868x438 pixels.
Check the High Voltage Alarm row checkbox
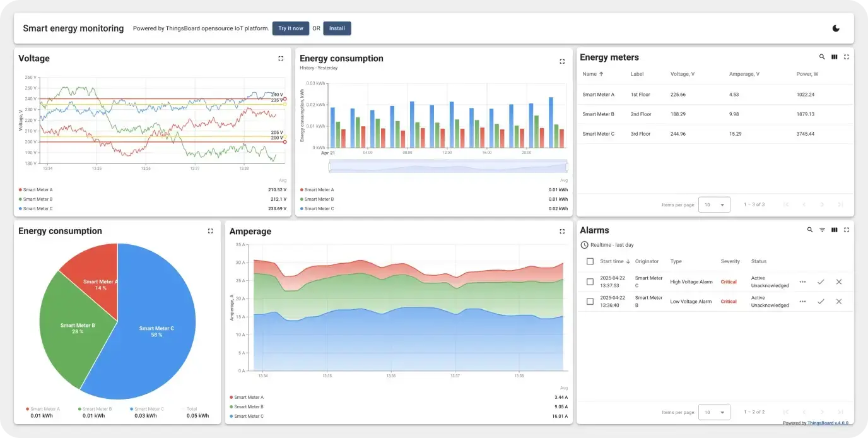coord(590,282)
